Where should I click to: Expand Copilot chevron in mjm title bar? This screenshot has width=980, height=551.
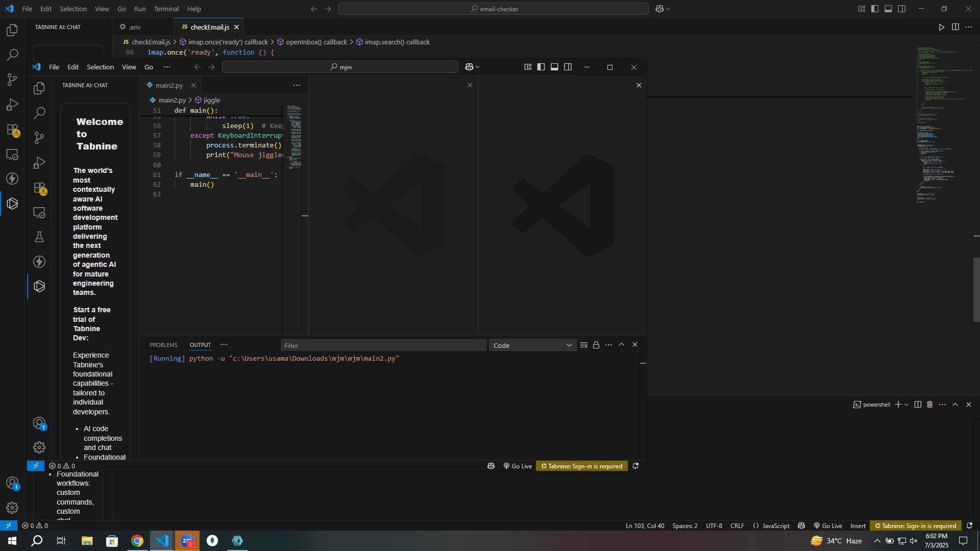(x=478, y=67)
